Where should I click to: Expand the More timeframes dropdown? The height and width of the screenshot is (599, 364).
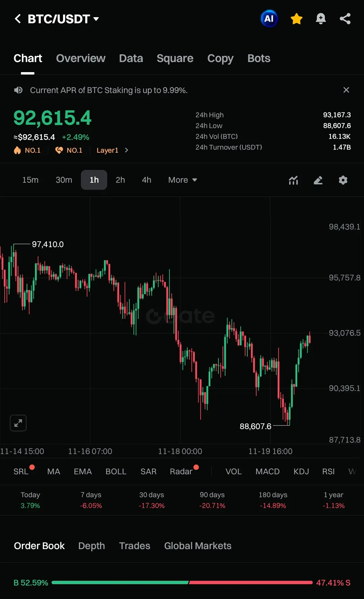click(x=183, y=180)
